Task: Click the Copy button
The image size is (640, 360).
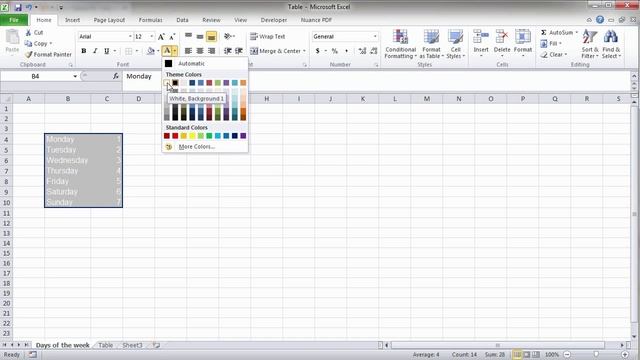Action: [x=38, y=43]
